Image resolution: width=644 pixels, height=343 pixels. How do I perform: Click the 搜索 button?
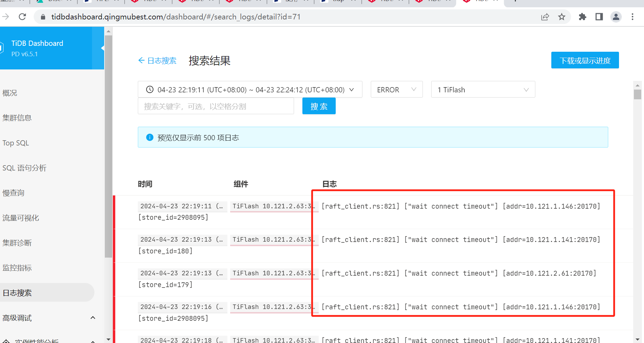pyautogui.click(x=319, y=106)
